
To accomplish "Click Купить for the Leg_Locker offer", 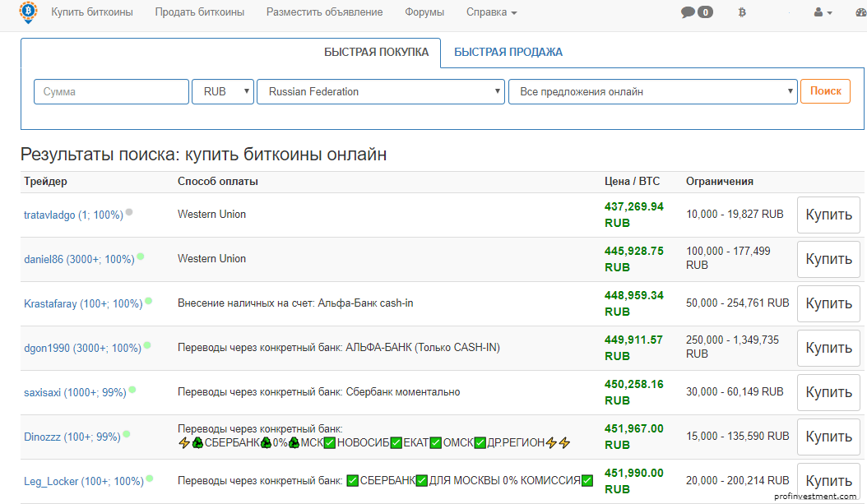I will (828, 481).
